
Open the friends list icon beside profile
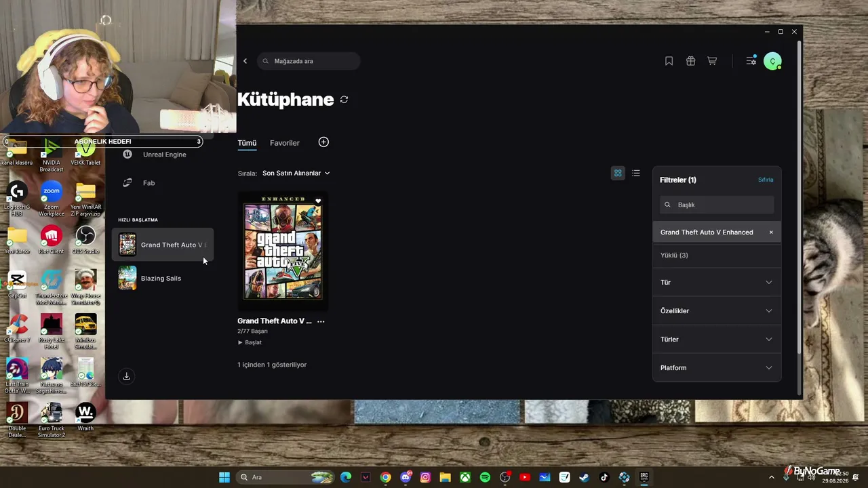pos(751,61)
